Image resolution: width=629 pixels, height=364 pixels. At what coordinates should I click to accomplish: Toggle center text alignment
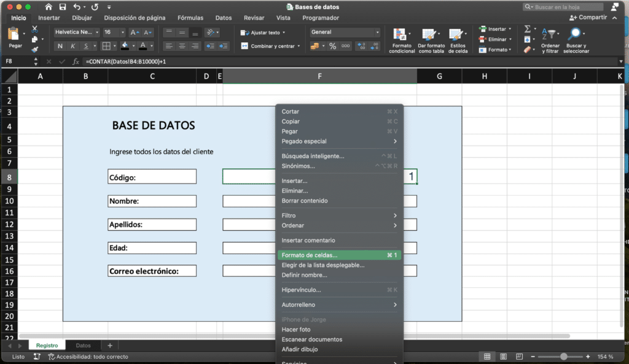pos(182,46)
